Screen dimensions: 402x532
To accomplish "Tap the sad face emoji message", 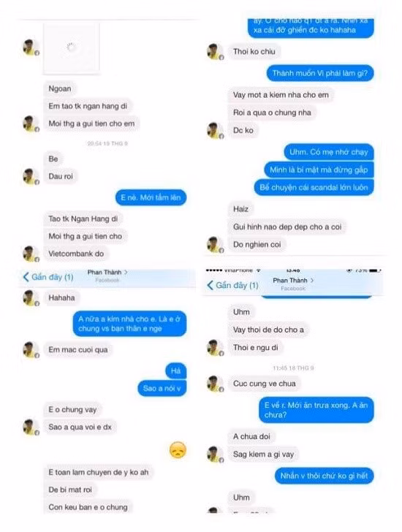I will [178, 450].
